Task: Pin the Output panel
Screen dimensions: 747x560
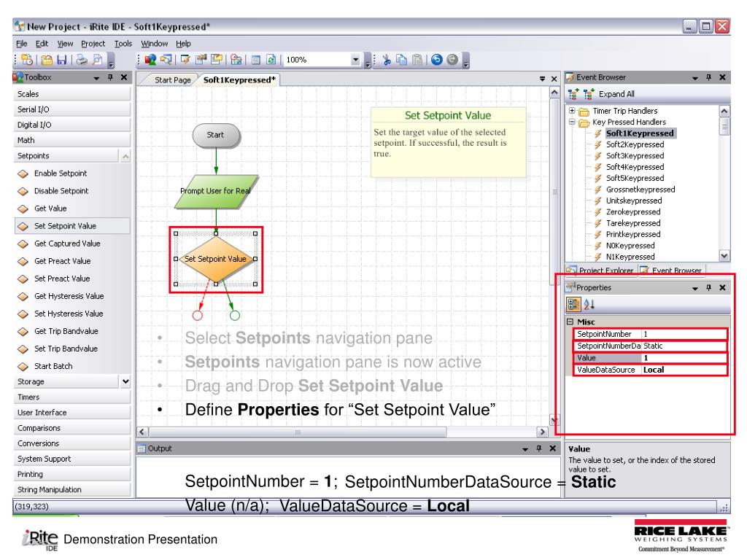Action: pyautogui.click(x=539, y=448)
